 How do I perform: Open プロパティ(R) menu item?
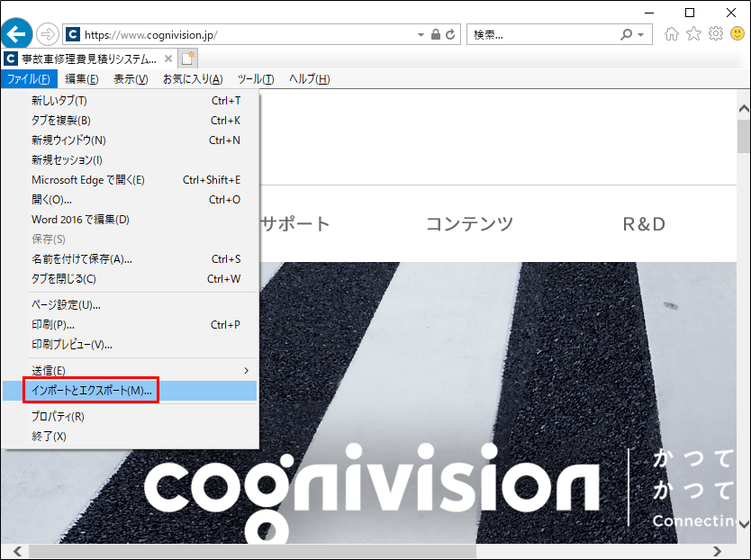click(x=130, y=417)
